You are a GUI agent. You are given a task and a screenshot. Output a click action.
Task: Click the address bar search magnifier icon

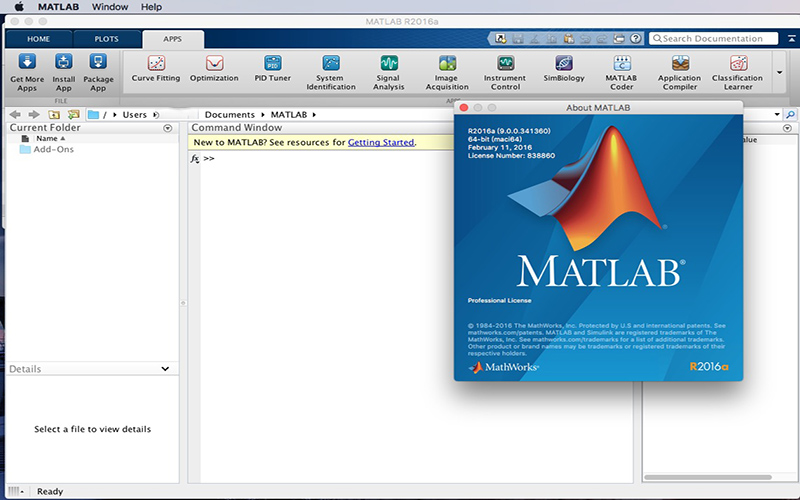click(790, 114)
